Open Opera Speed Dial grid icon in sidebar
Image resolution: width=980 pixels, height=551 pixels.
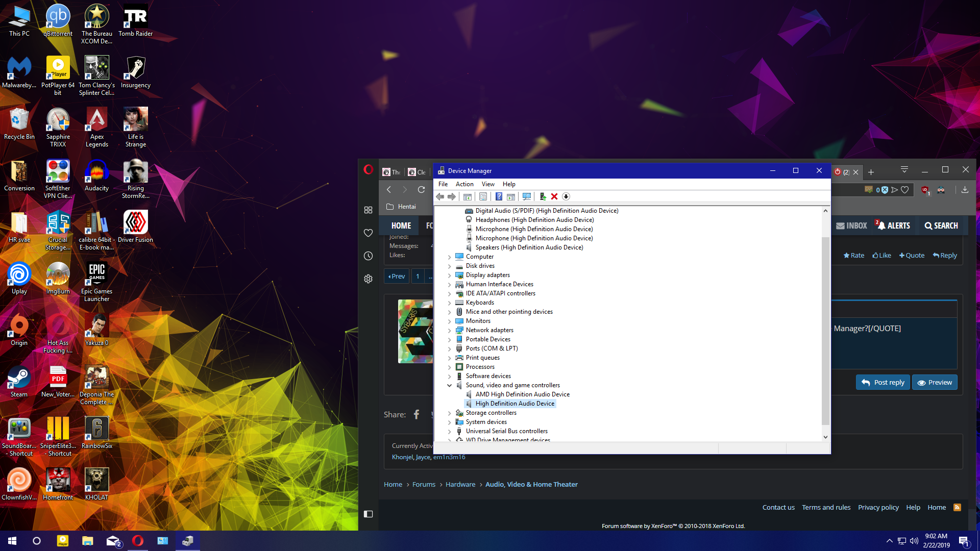(x=368, y=210)
